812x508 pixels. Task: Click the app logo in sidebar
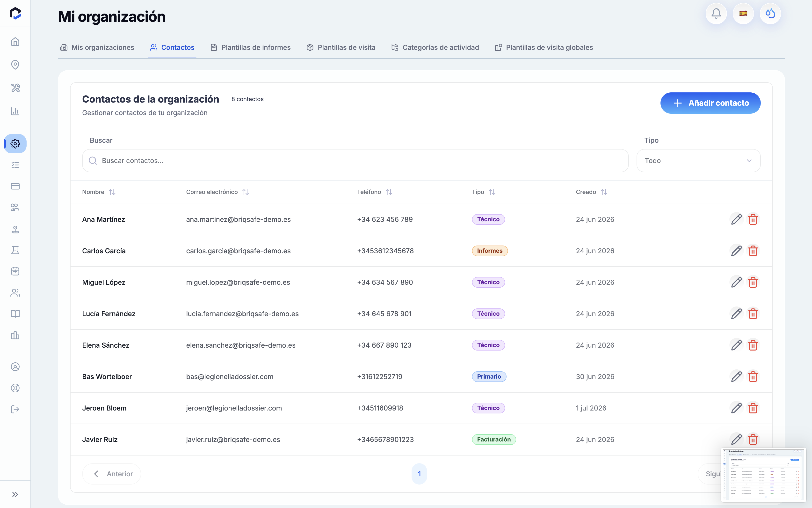15,14
